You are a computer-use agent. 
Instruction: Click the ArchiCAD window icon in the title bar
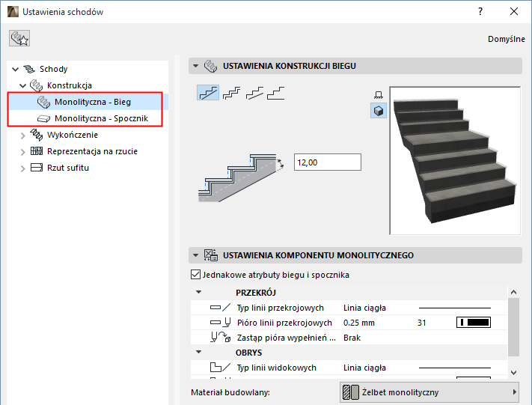point(13,11)
